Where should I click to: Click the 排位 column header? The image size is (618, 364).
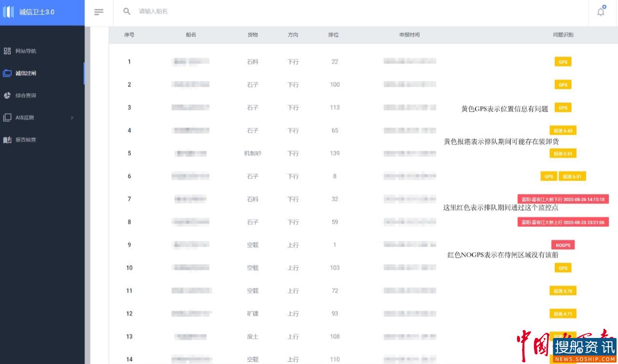(334, 35)
